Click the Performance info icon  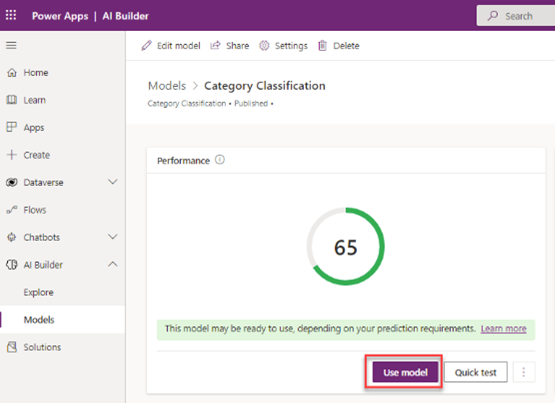tap(220, 160)
